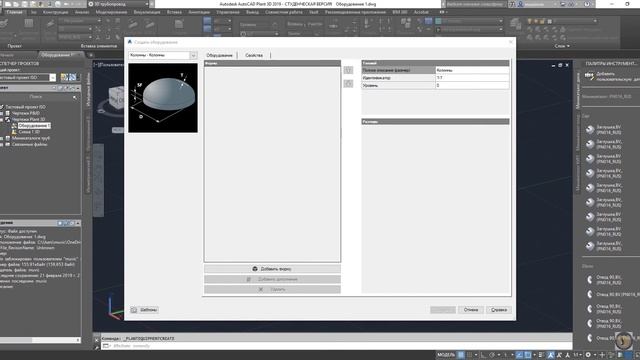
Task: Select Чертежи P&ID tree node
Action: (x=26, y=113)
